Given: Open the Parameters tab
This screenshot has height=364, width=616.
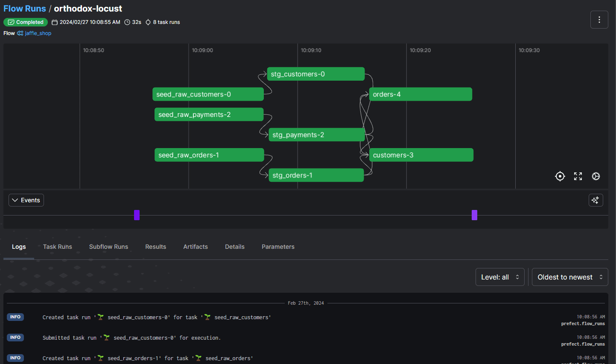Looking at the screenshot, I should [278, 247].
